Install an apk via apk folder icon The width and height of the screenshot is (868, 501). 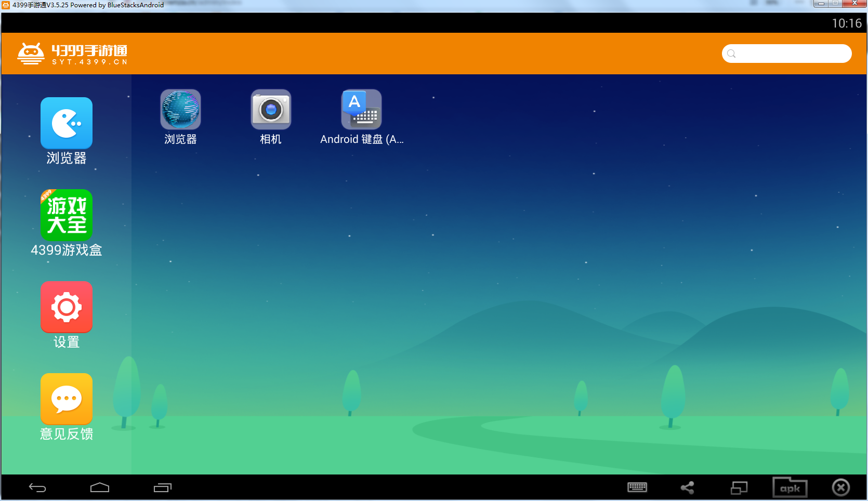(x=790, y=487)
